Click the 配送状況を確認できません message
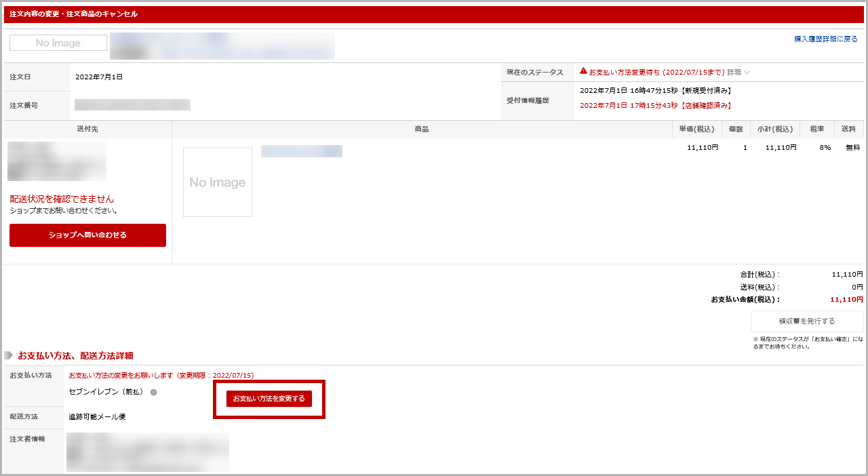 click(62, 199)
